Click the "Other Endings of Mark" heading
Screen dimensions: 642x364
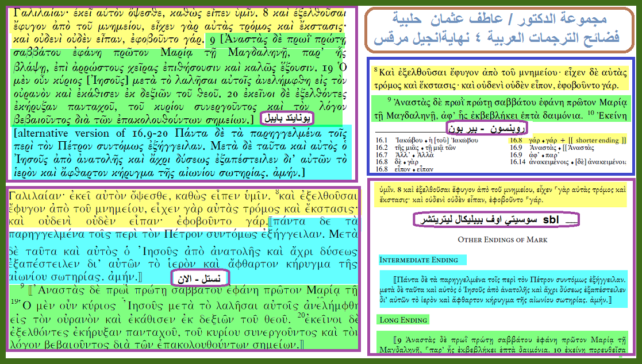click(502, 239)
